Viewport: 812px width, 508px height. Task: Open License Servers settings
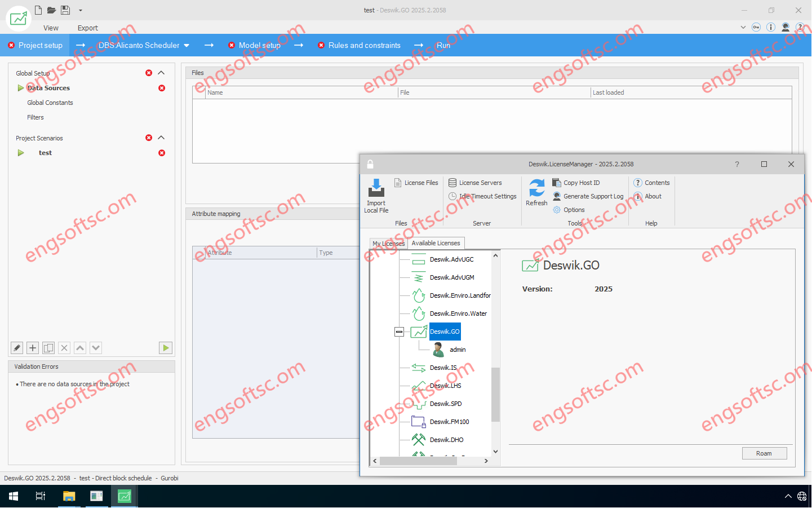click(x=480, y=183)
